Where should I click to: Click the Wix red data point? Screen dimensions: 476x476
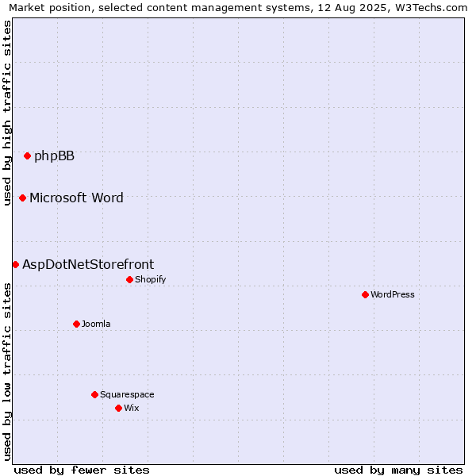tap(119, 408)
